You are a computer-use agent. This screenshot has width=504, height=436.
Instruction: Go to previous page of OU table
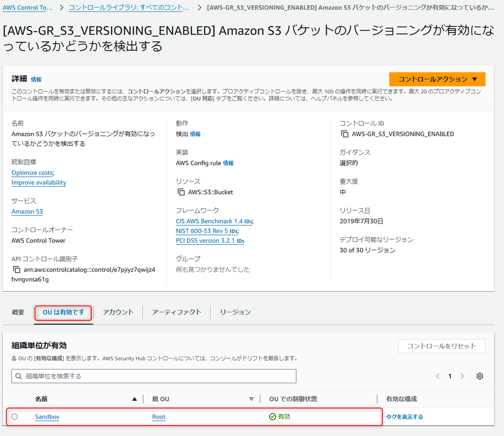coord(438,376)
